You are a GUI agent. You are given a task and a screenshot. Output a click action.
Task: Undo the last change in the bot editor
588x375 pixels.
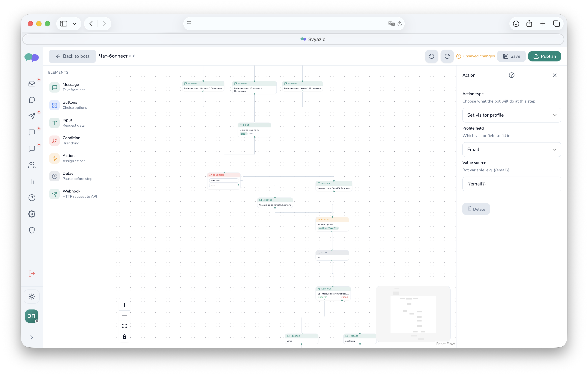coord(431,56)
